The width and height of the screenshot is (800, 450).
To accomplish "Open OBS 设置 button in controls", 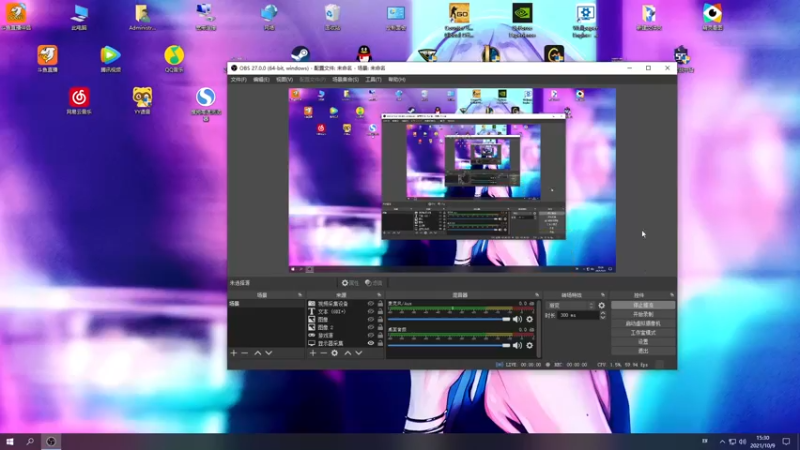I will point(643,342).
